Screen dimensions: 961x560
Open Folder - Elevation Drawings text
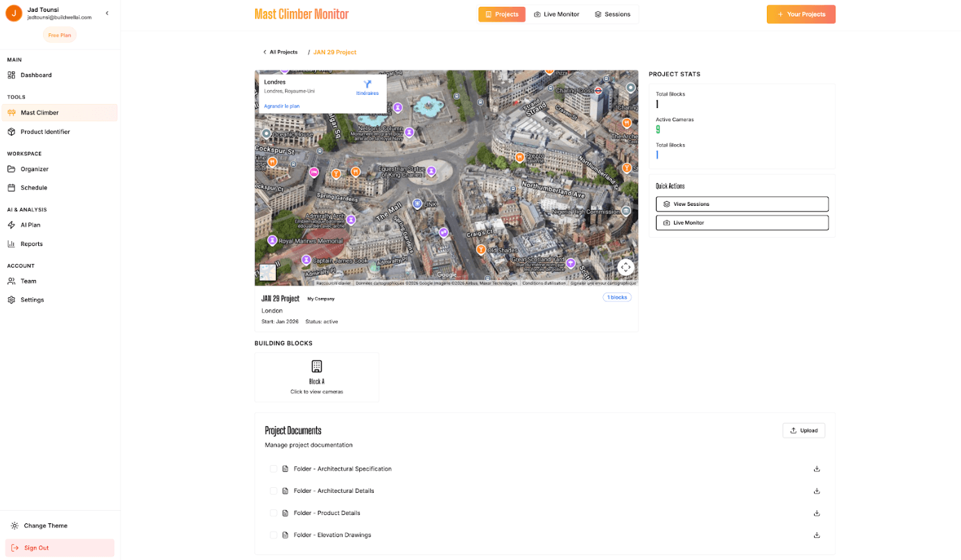(332, 535)
